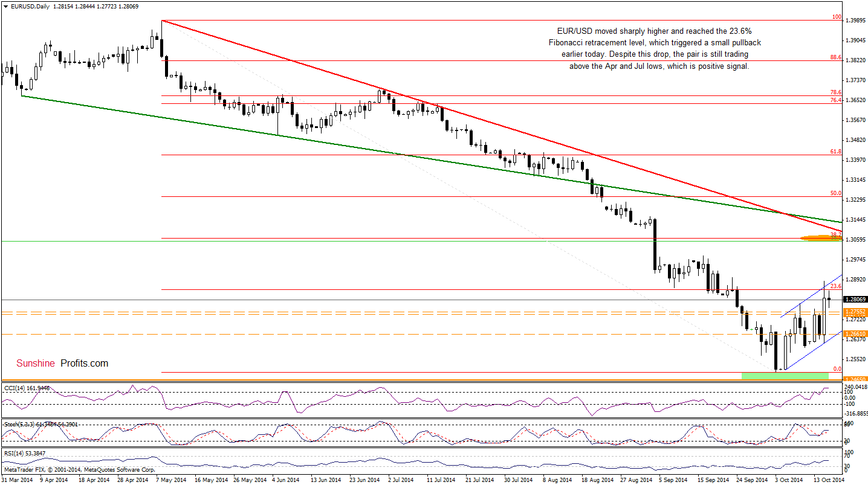Click the 5 Sep 2014 date label

673,480
